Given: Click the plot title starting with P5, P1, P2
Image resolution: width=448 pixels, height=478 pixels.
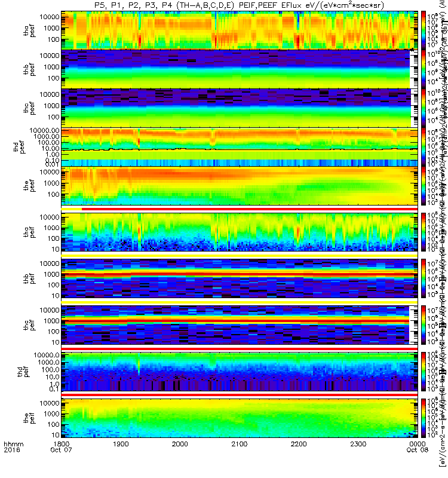Looking at the screenshot, I should tap(240, 5).
